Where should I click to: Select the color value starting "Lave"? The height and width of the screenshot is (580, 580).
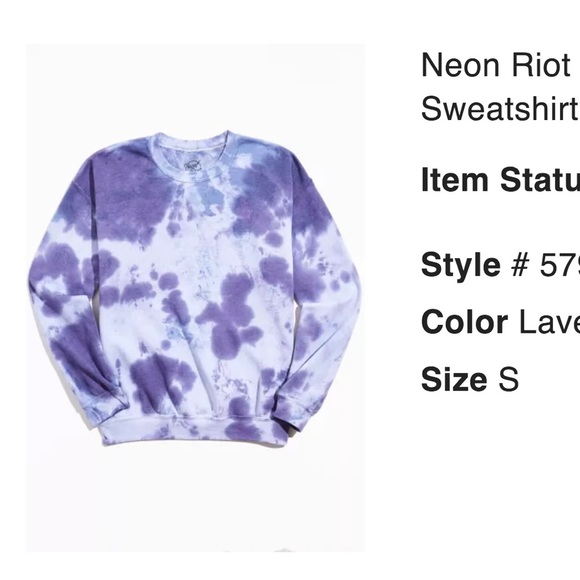(x=549, y=322)
